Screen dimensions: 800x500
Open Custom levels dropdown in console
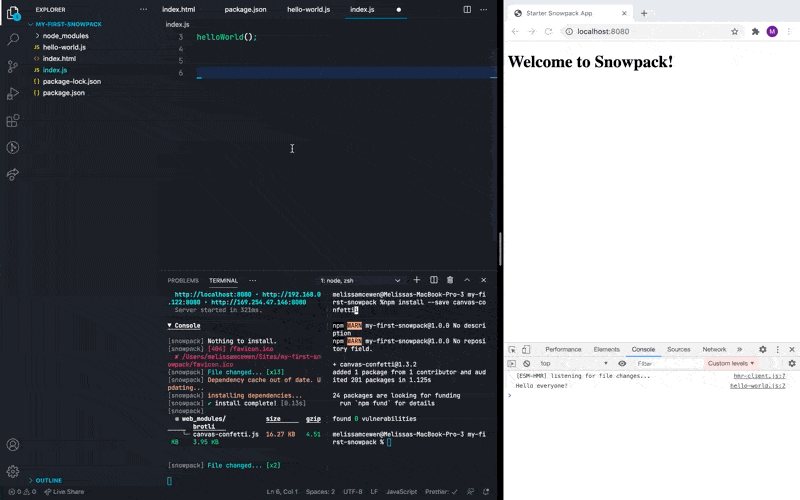(x=732, y=363)
